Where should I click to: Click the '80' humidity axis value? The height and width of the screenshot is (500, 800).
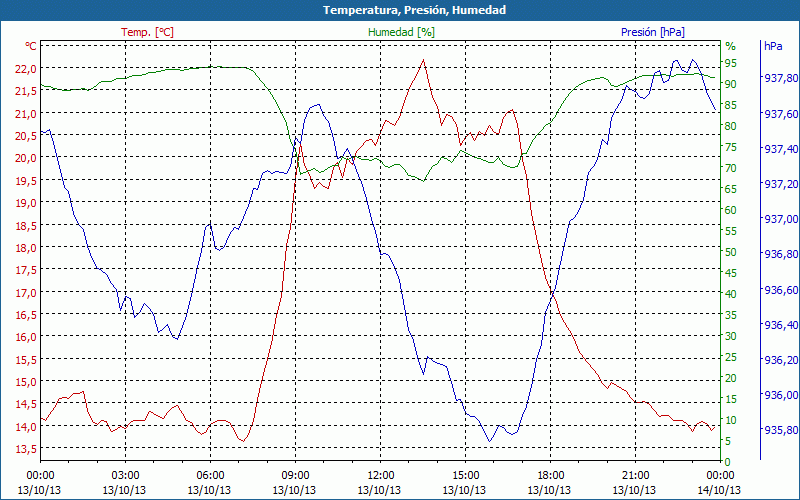point(731,126)
